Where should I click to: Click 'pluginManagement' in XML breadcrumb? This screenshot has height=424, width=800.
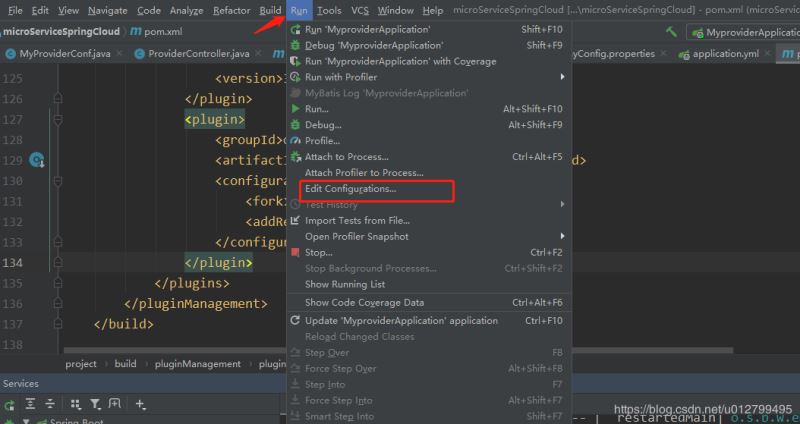197,364
